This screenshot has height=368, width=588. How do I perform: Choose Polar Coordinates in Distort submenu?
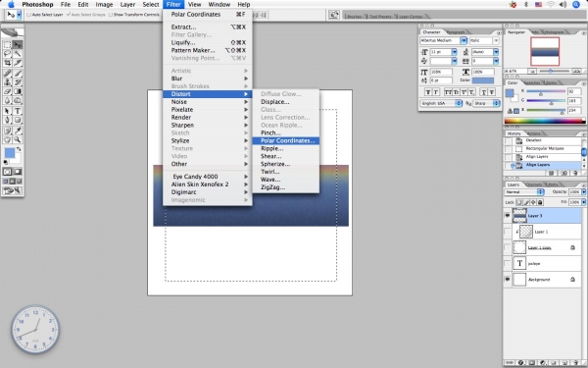pos(286,140)
